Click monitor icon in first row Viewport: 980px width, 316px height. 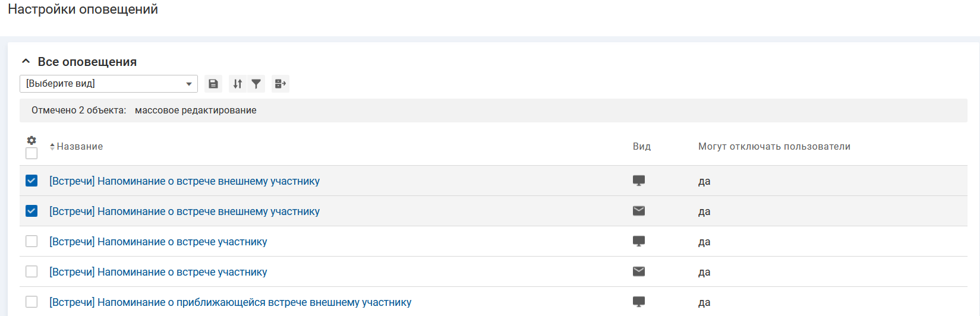tap(639, 181)
